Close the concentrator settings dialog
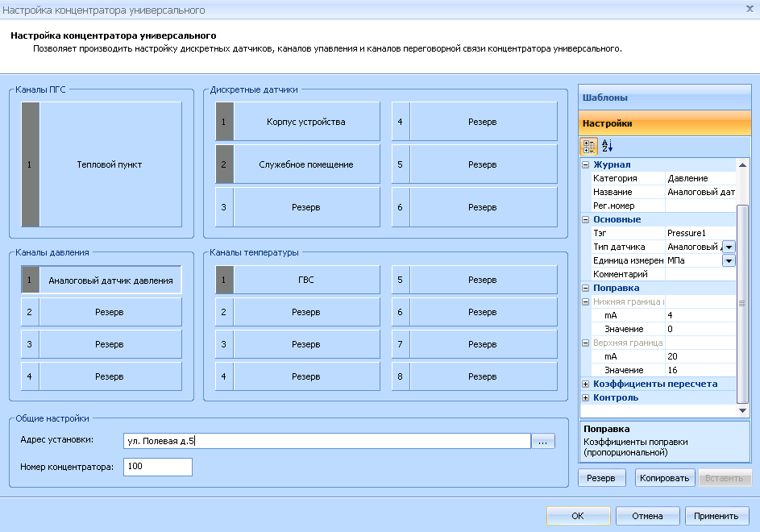Viewport: 760px width, 532px height. (751, 9)
